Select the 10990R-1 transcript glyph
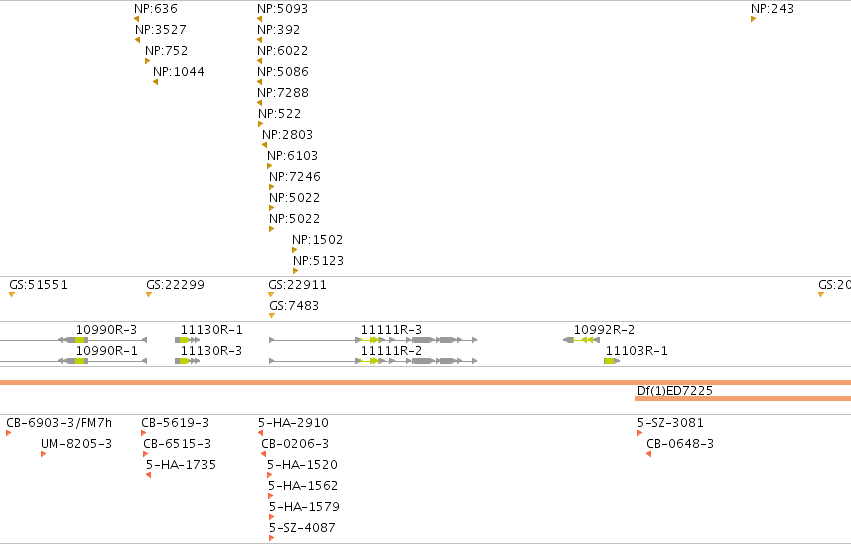 (x=73, y=361)
